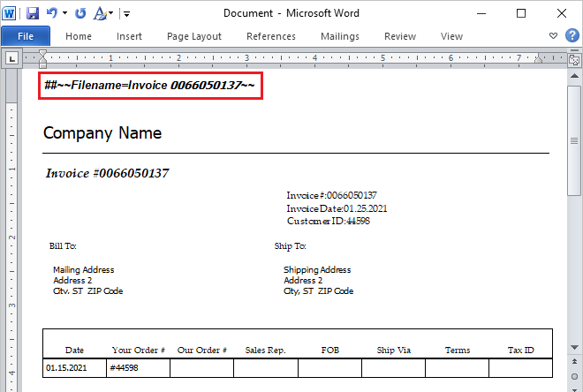The width and height of the screenshot is (583, 392).
Task: Open the Undo history dropdown arrow
Action: (64, 14)
